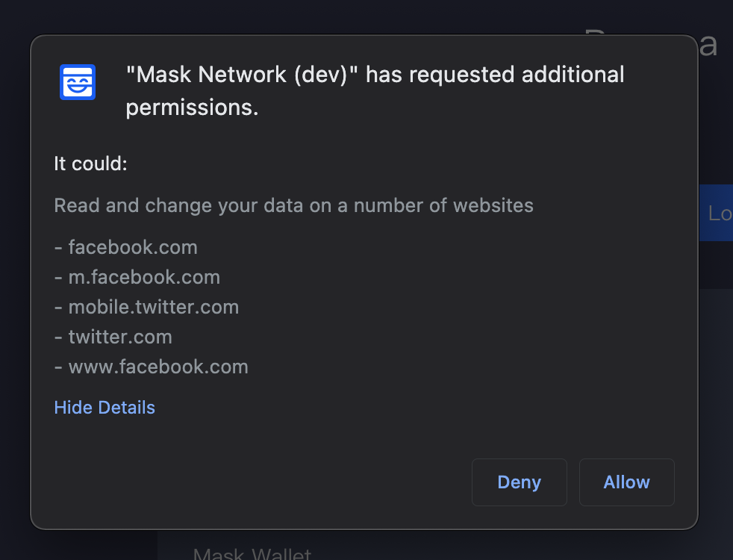Screen dimensions: 733x560
Task: Deny the requested extension permissions
Action: pyautogui.click(x=519, y=482)
